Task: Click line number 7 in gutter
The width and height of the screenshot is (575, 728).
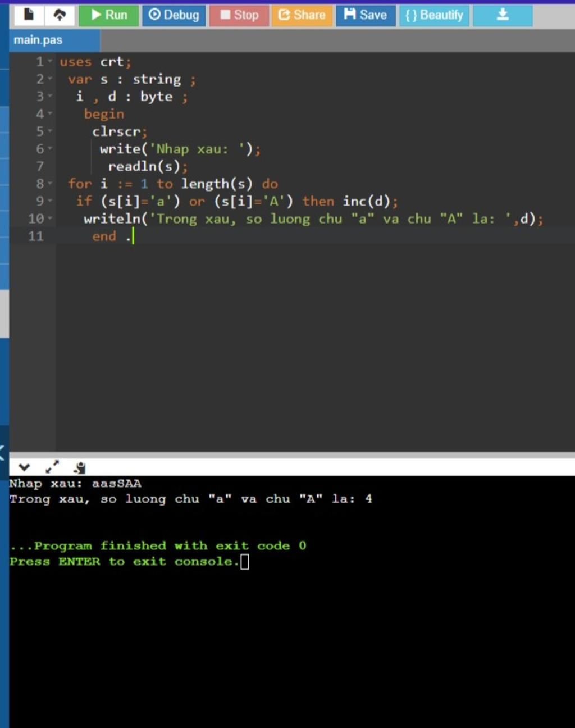Action: tap(40, 166)
